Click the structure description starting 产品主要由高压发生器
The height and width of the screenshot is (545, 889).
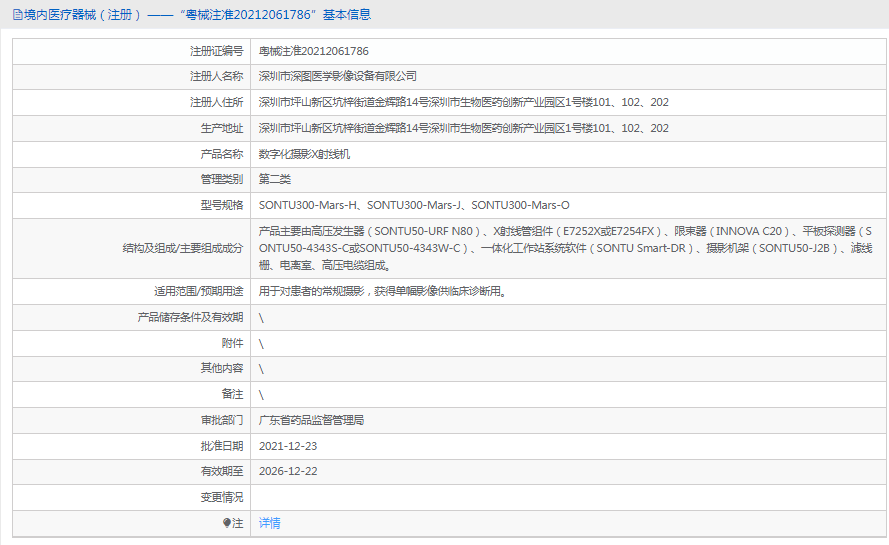[565, 248]
